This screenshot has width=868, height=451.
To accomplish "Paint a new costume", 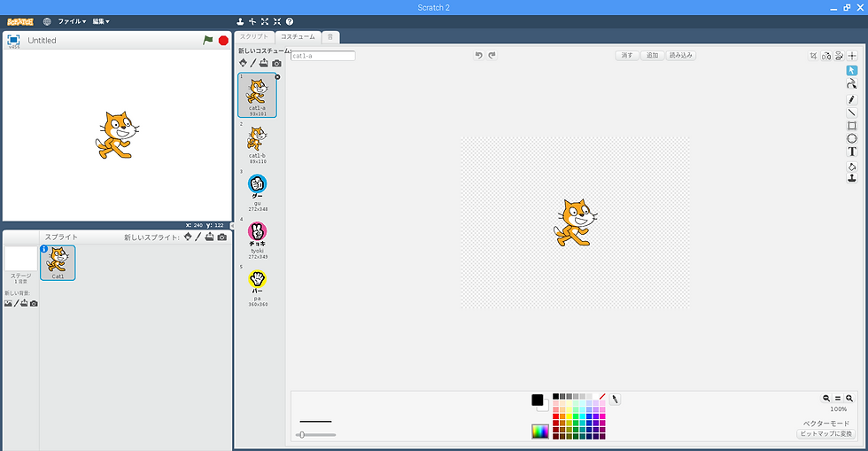I will tap(253, 63).
